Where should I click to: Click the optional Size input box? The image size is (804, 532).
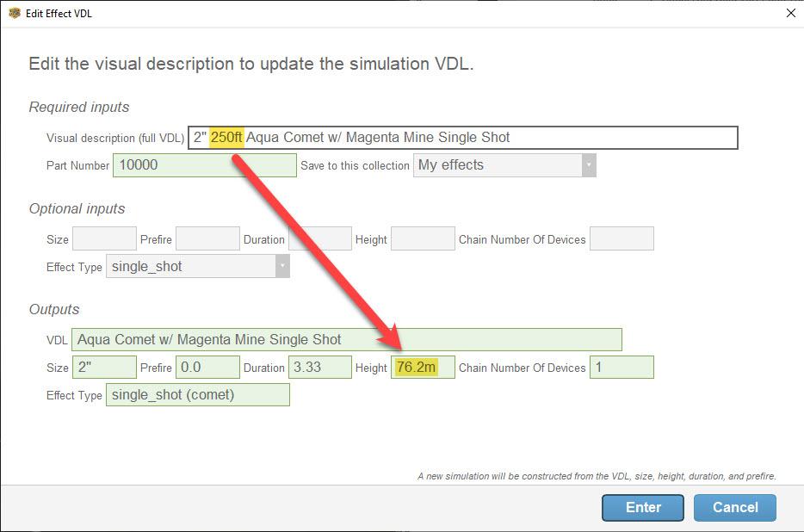[105, 238]
